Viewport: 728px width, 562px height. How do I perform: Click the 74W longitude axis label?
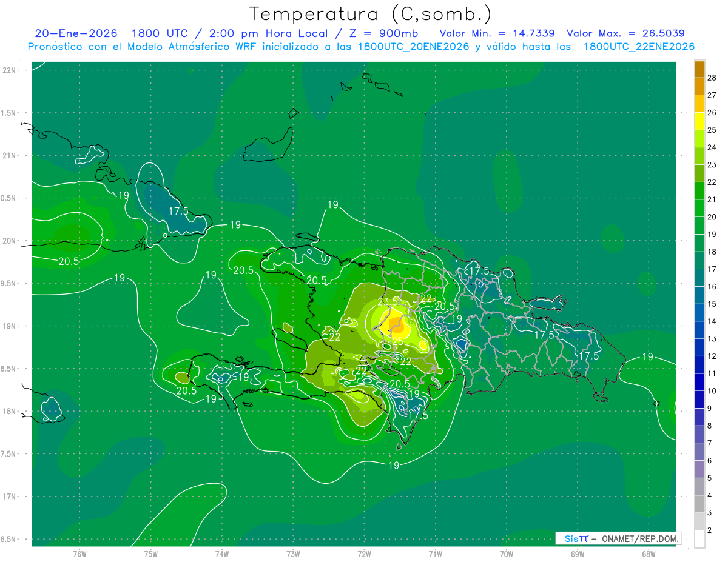pos(222,554)
